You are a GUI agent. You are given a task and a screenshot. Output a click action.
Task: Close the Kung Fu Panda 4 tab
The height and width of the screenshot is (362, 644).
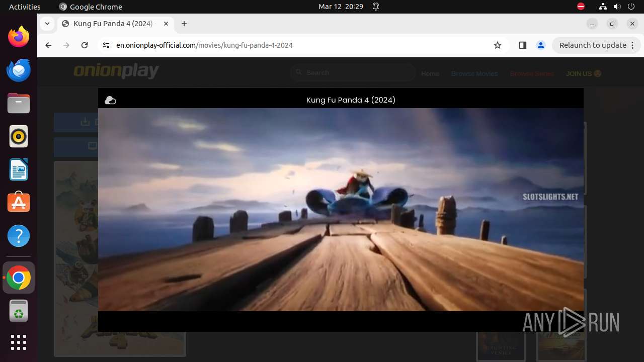[166, 24]
